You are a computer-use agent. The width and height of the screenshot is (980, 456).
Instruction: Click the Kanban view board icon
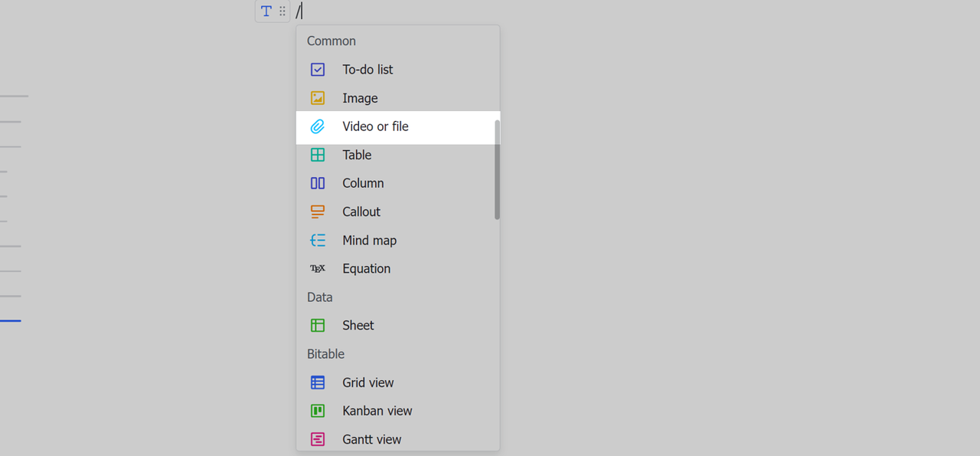(318, 411)
